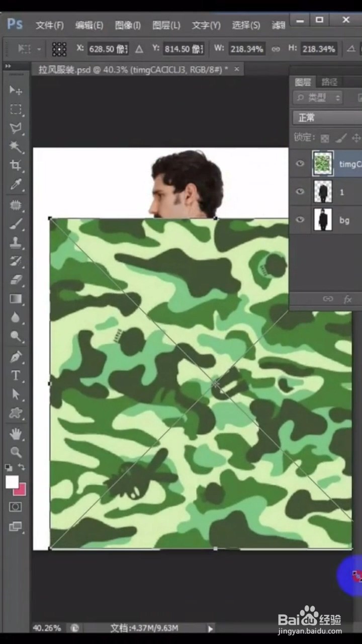Open the 选择(S) menu
362x644 pixels.
coord(246,25)
